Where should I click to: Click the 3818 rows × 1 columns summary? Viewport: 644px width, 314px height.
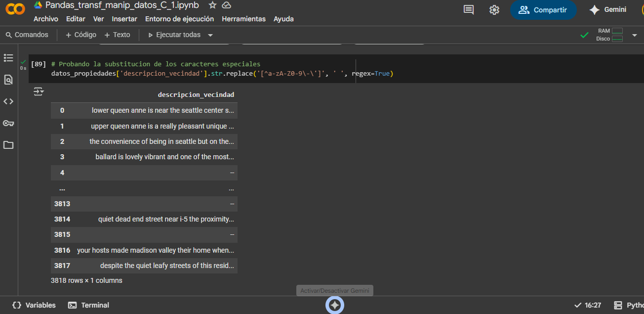(x=86, y=280)
